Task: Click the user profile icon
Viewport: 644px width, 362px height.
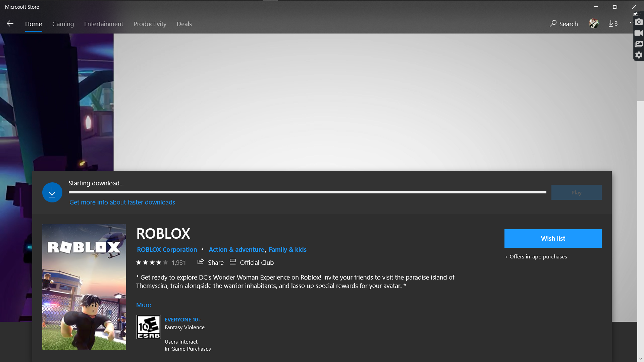Action: click(594, 24)
